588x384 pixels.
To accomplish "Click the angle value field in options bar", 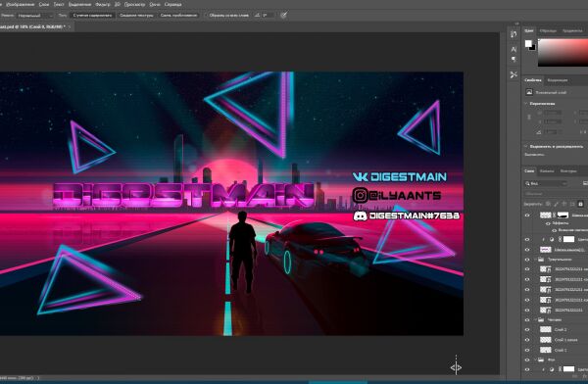I will click(268, 15).
